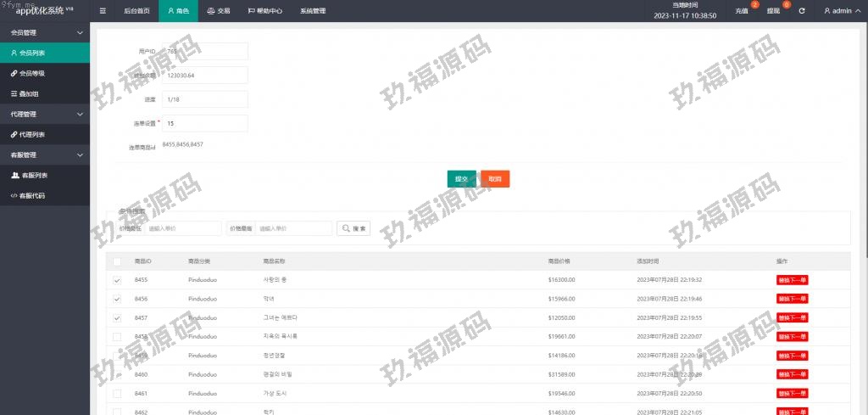Click the flag icon beside 帮助中心
The image size is (868, 415).
(x=251, y=11)
